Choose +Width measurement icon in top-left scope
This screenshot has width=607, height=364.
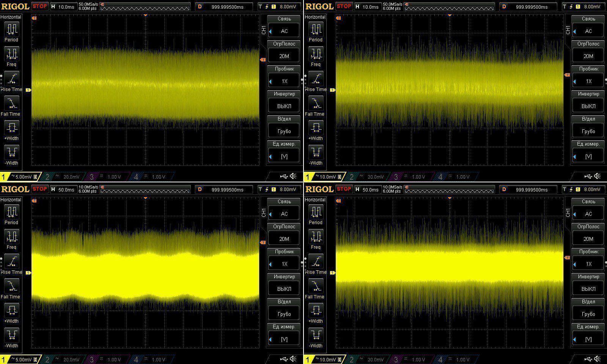click(11, 127)
